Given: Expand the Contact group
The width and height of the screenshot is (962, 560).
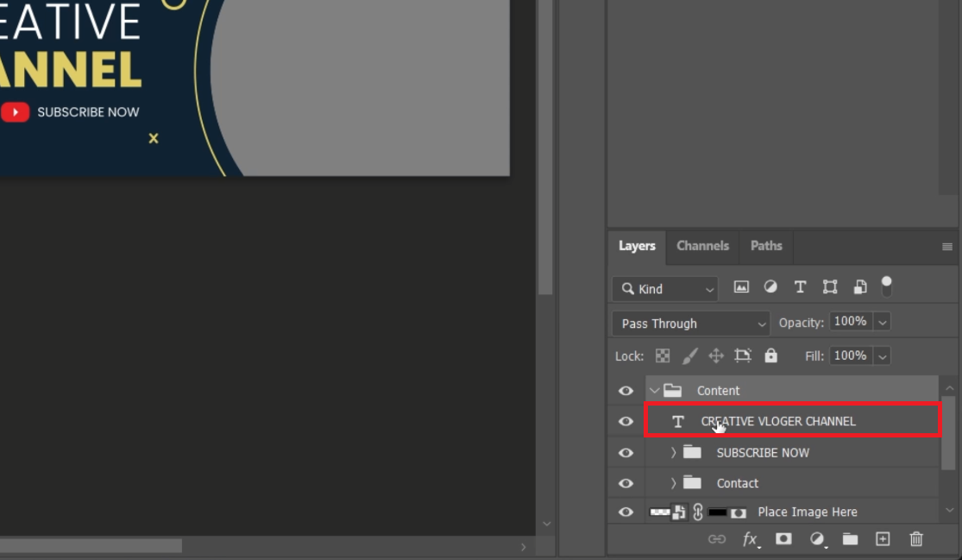Looking at the screenshot, I should pos(673,482).
